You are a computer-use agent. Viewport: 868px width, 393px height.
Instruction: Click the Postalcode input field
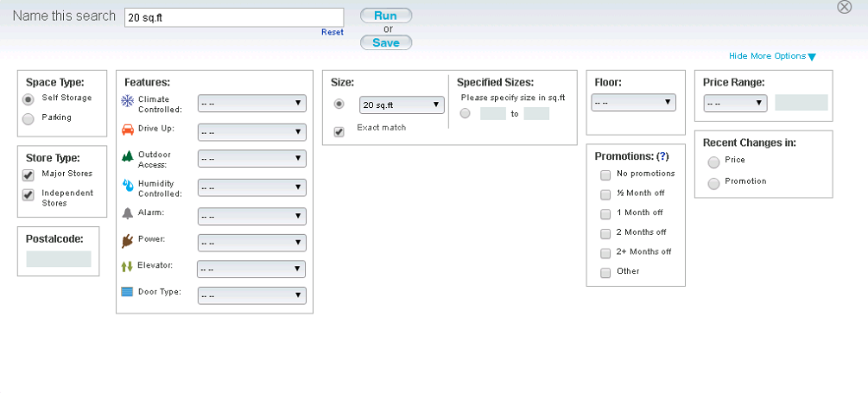(x=59, y=259)
